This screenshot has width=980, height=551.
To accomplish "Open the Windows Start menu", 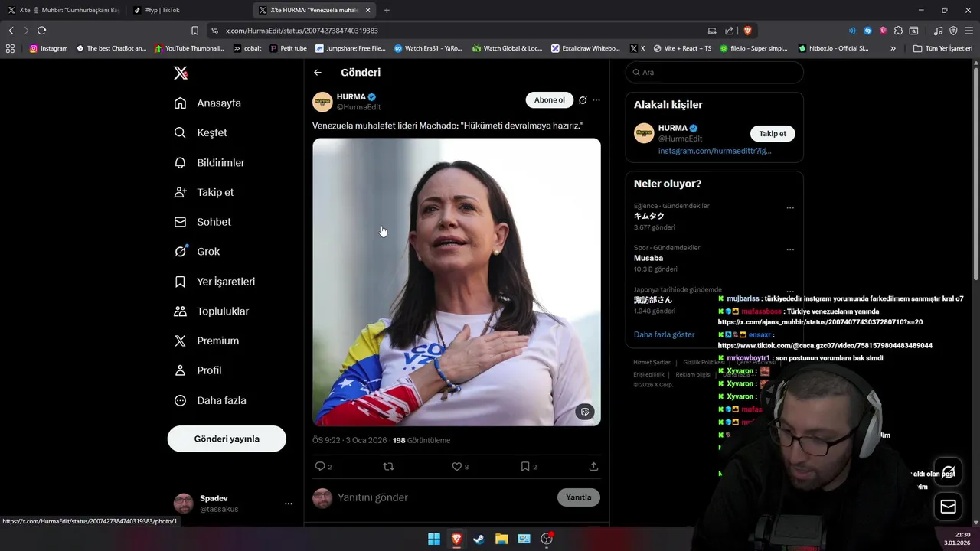I will (434, 539).
